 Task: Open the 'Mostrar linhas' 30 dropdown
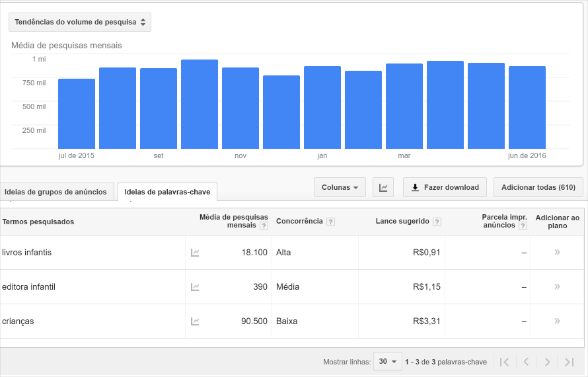click(387, 362)
